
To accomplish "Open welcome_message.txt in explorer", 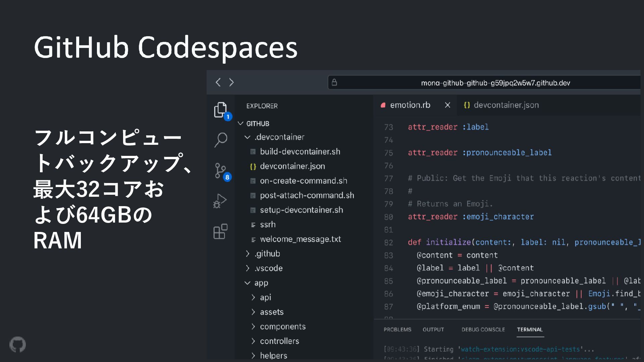I will click(300, 239).
